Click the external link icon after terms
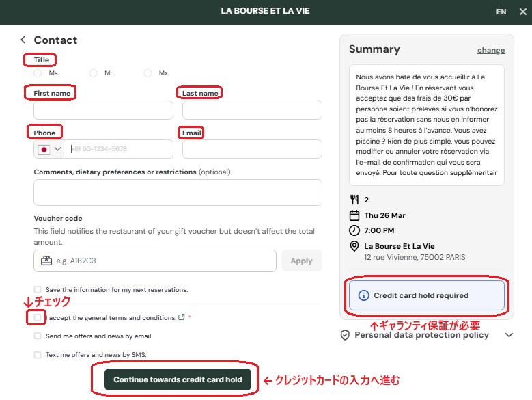Viewport: 532px width, 400px height. (181, 317)
